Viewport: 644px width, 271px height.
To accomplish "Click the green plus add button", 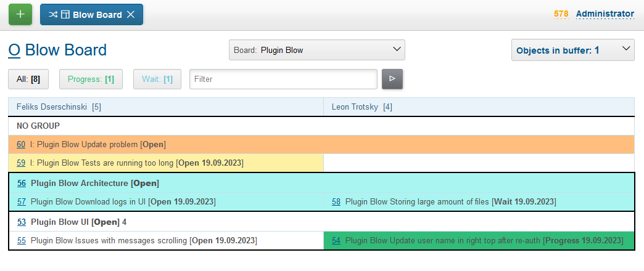I will pyautogui.click(x=20, y=14).
